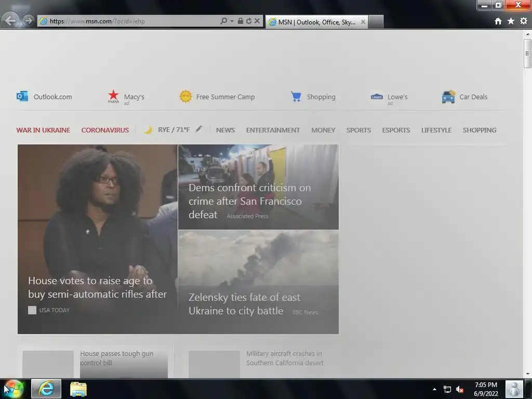Go to the NEWS section
532x399 pixels.
[225, 130]
